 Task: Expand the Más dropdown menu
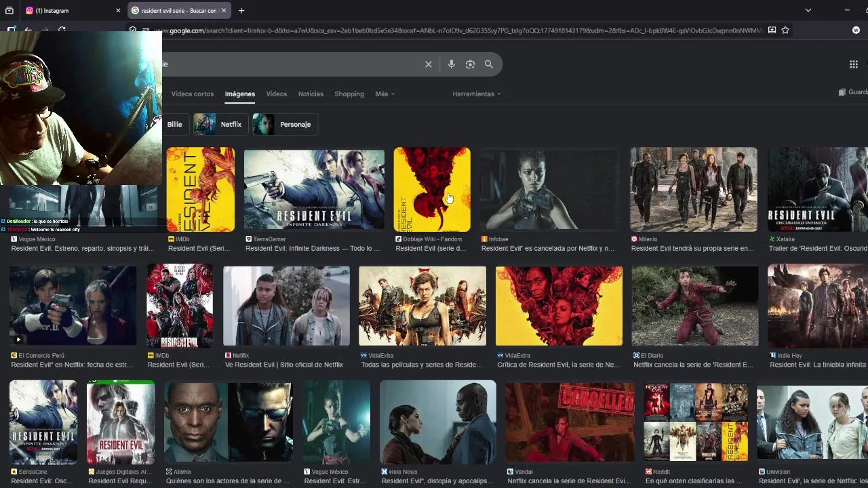point(384,94)
